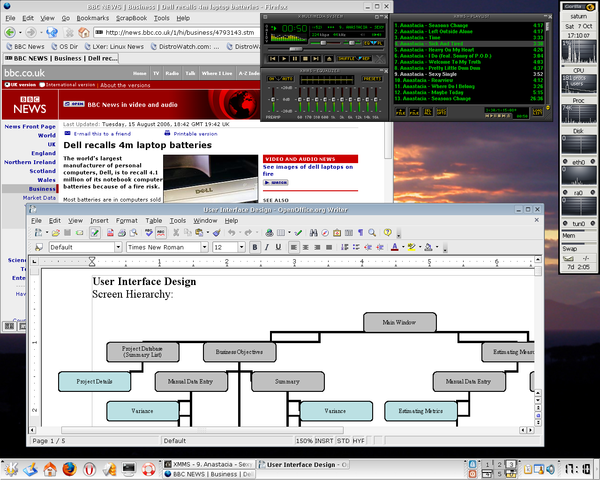Toggle Underline formatting in Writer

[278, 247]
